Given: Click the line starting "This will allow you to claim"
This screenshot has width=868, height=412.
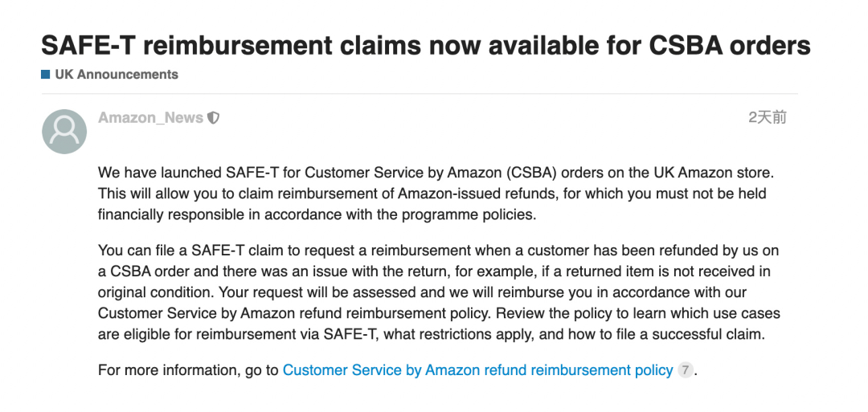Looking at the screenshot, I should point(432,194).
